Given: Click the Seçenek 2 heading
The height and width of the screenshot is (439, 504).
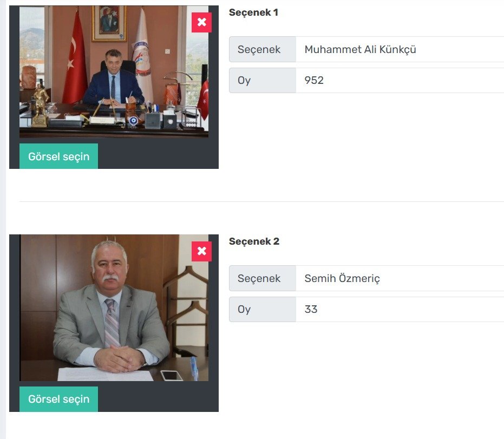Looking at the screenshot, I should click(x=254, y=241).
